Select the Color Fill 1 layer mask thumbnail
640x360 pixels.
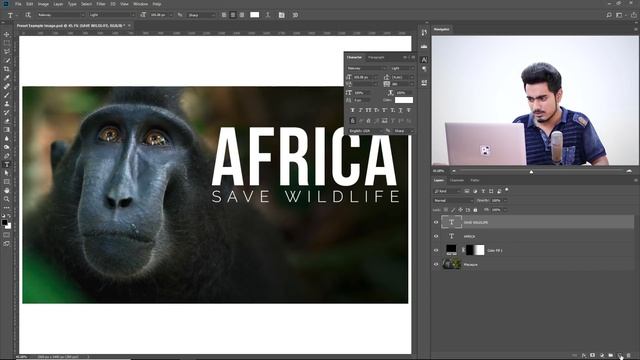coord(475,250)
